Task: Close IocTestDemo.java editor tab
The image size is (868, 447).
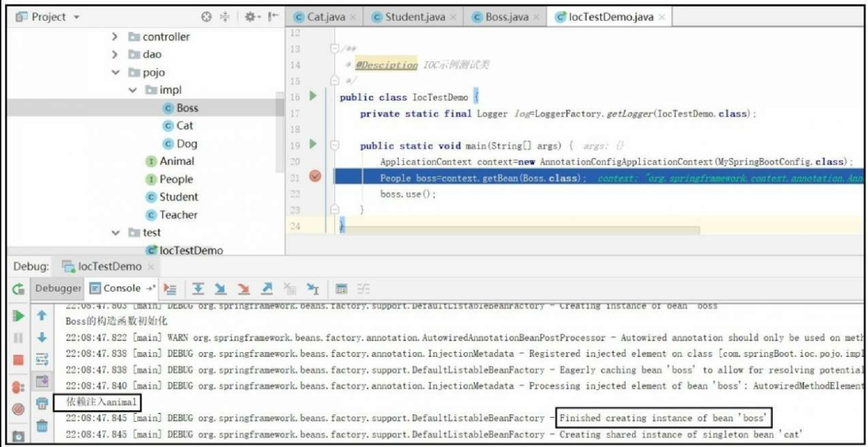Action: 662,17
